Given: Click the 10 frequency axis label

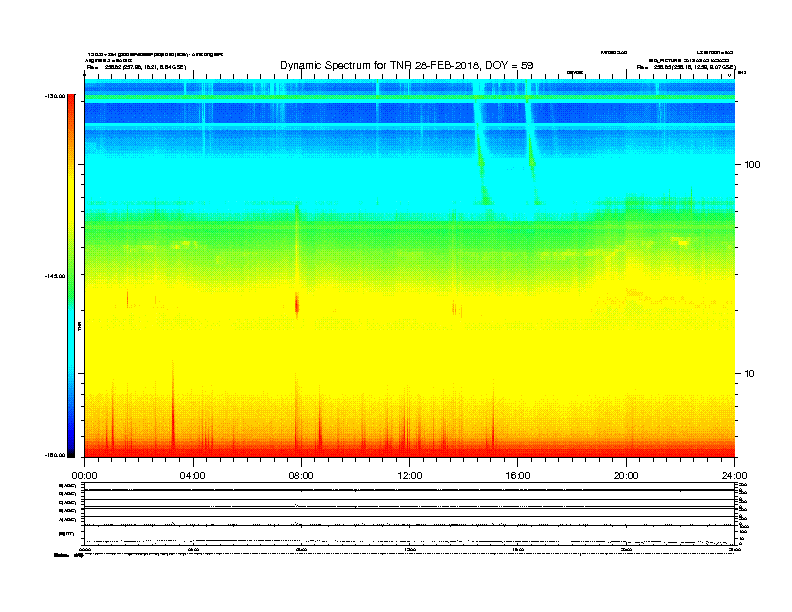Looking at the screenshot, I should [x=749, y=374].
